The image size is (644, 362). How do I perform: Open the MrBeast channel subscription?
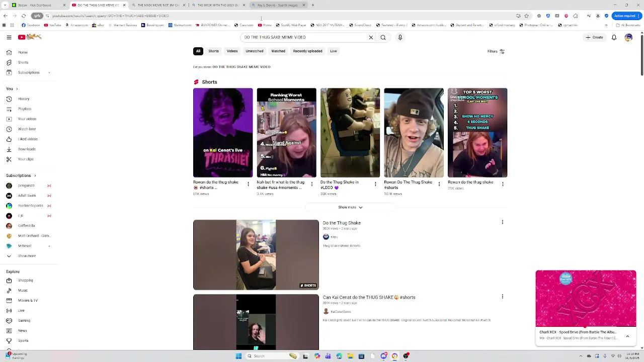[24, 246]
